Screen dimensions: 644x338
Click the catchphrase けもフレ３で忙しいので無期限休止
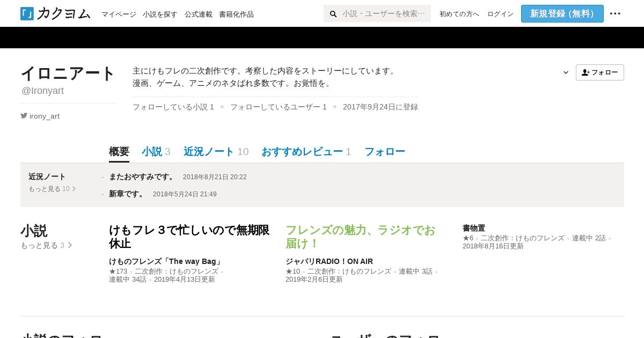point(189,237)
